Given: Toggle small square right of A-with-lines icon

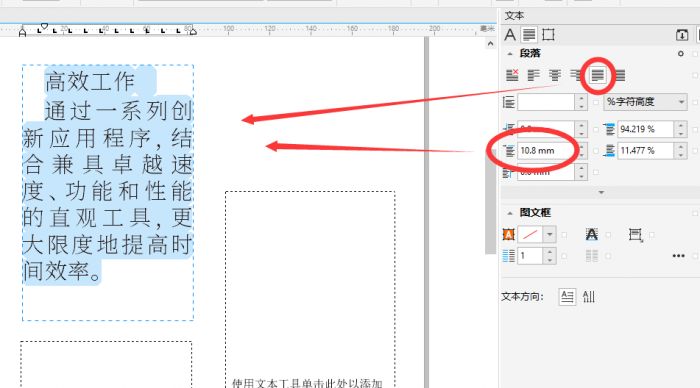Looking at the screenshot, I should pyautogui.click(x=608, y=234).
